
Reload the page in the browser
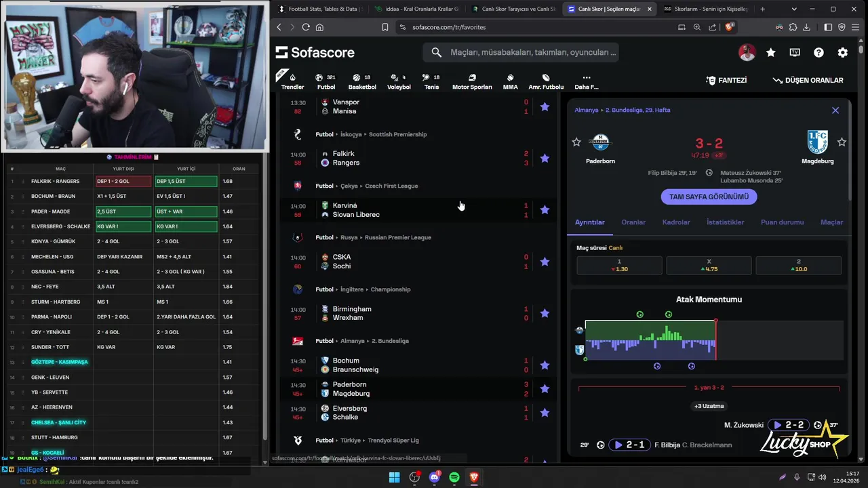pyautogui.click(x=306, y=27)
